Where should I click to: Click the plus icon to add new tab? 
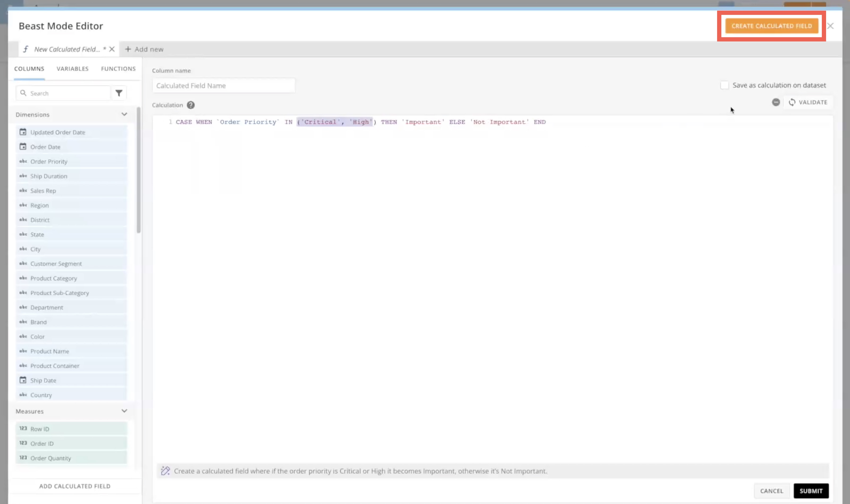[x=128, y=49]
